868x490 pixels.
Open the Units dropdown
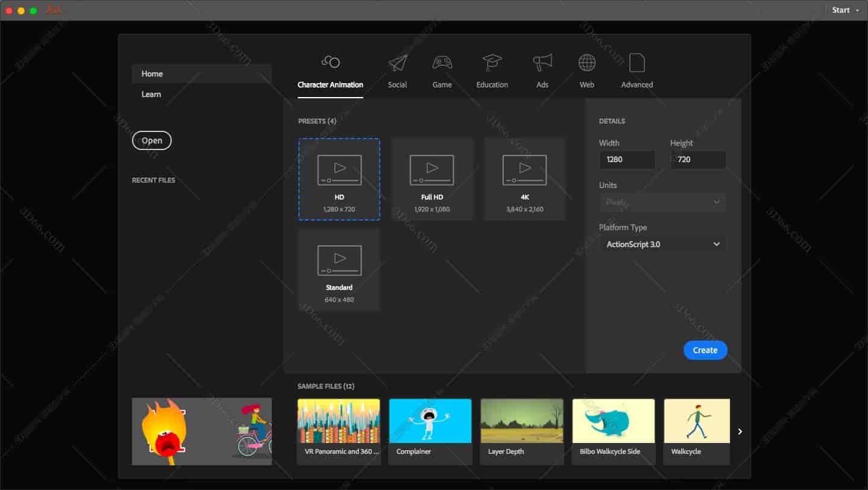tap(662, 203)
